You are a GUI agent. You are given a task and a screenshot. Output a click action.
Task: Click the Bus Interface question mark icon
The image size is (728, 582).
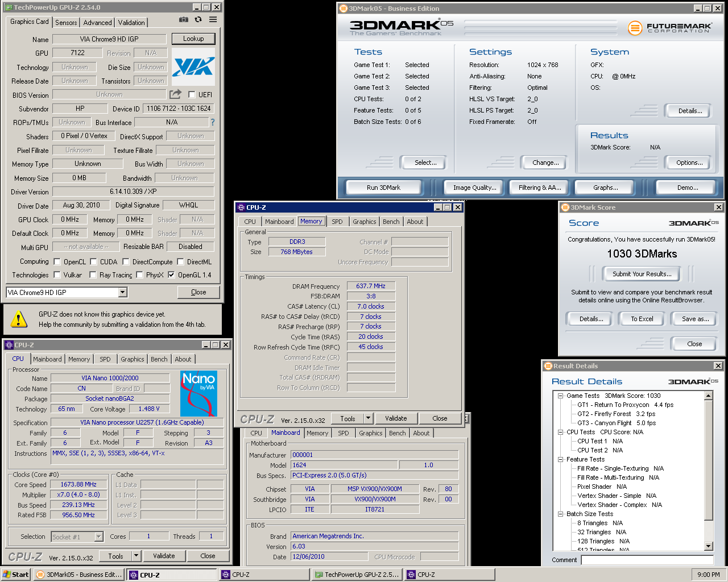point(213,122)
